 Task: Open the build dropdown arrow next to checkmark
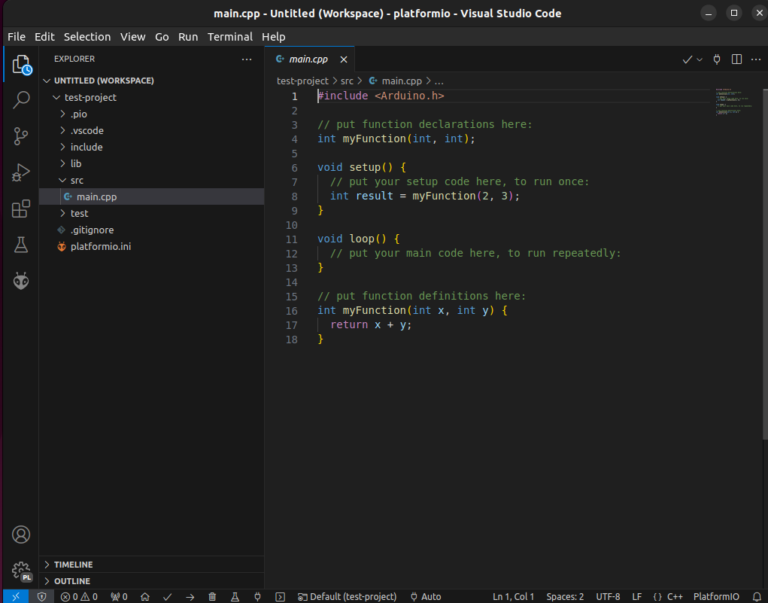point(699,60)
